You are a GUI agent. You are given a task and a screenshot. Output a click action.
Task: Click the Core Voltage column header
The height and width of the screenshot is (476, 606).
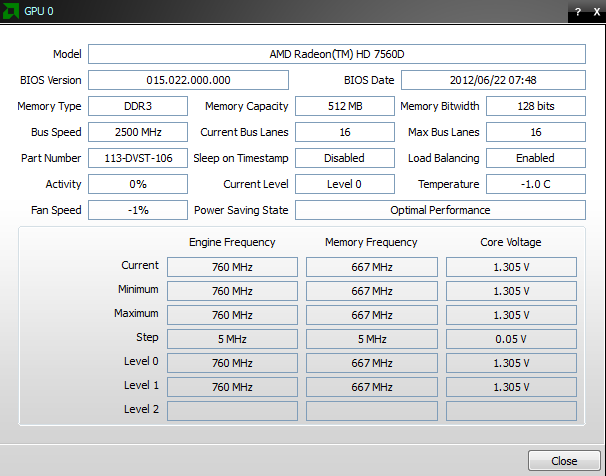tap(511, 242)
